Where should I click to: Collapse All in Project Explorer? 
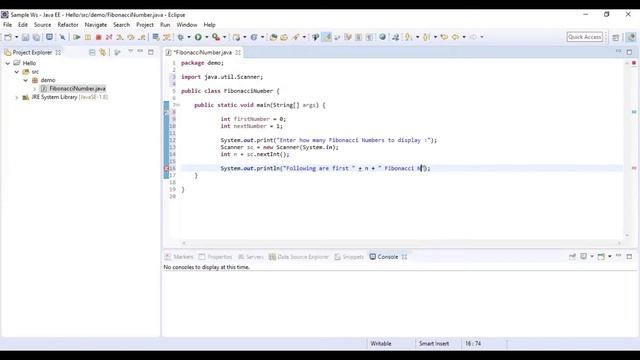(x=92, y=52)
